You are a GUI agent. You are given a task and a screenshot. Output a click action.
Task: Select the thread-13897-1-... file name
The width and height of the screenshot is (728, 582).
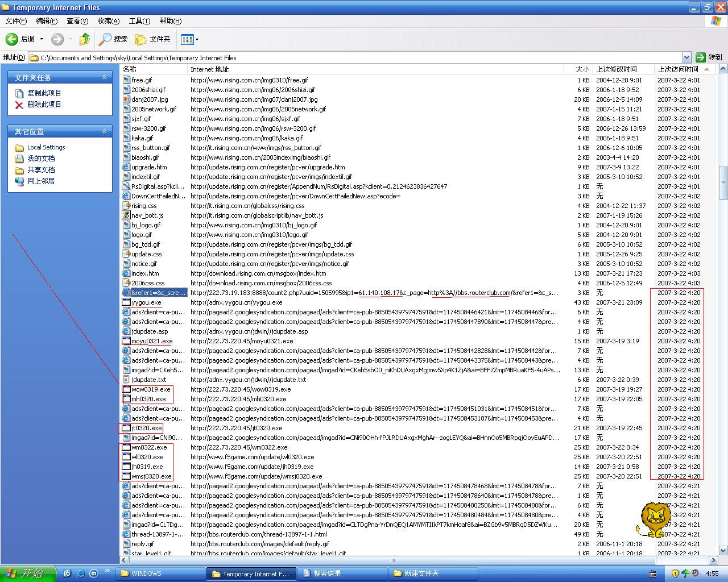pos(158,534)
